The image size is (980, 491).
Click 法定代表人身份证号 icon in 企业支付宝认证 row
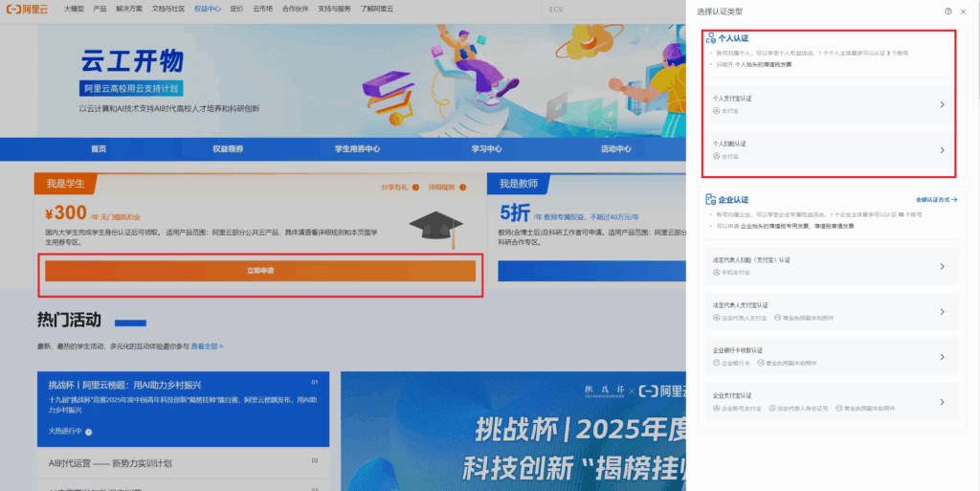pyautogui.click(x=772, y=408)
